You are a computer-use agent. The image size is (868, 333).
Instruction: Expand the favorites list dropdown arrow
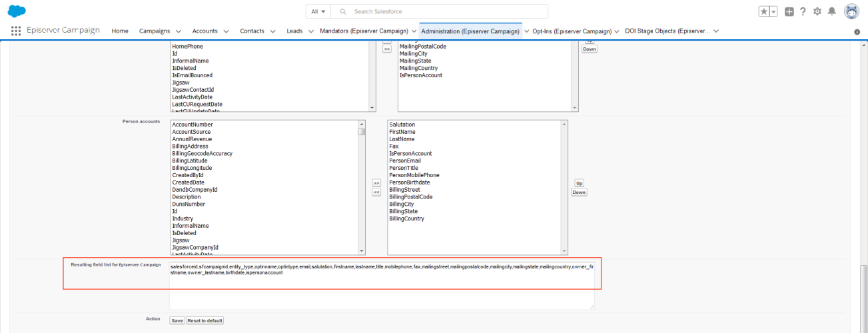point(773,11)
